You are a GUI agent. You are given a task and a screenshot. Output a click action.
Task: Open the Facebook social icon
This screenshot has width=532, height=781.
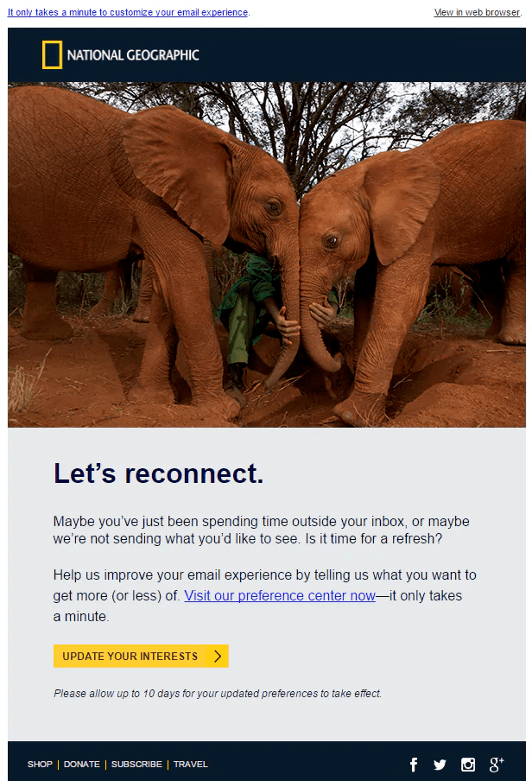(414, 764)
